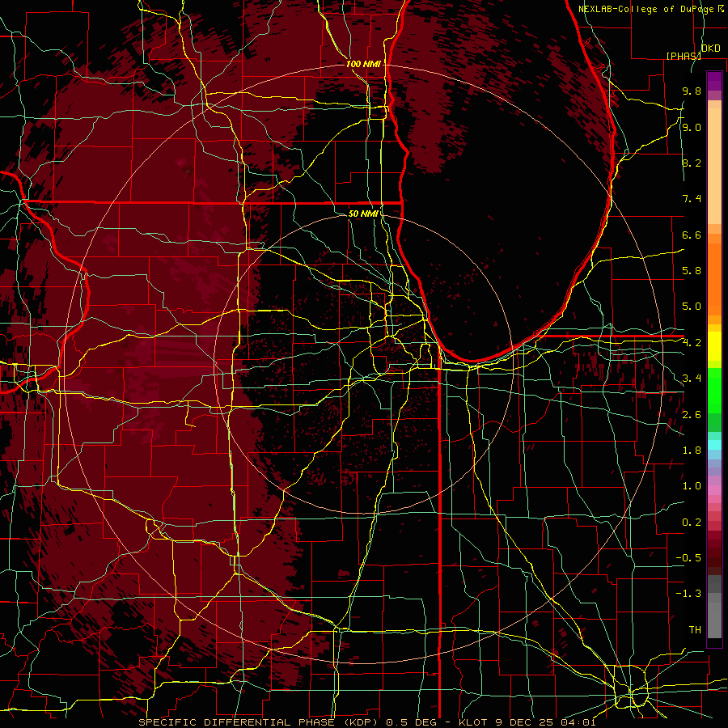Pick the yellow segment of the color bar
The image size is (728, 728).
tap(714, 346)
